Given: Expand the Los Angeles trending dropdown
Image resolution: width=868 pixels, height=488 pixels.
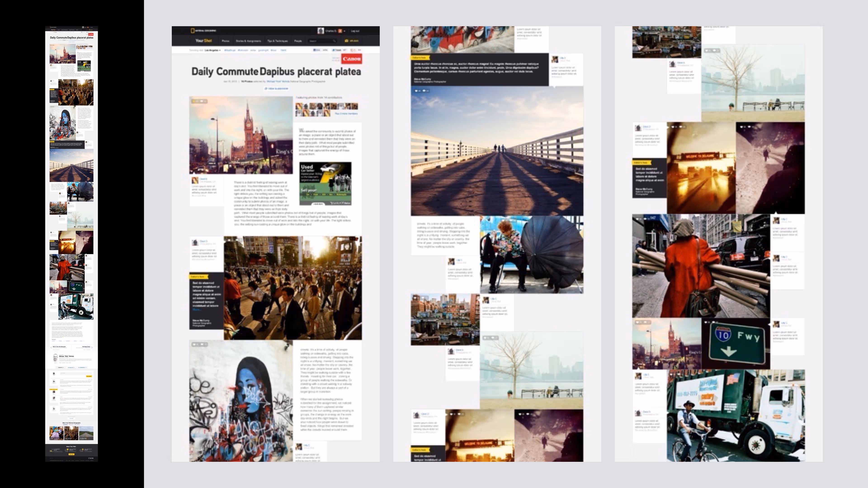Looking at the screenshot, I should [213, 50].
